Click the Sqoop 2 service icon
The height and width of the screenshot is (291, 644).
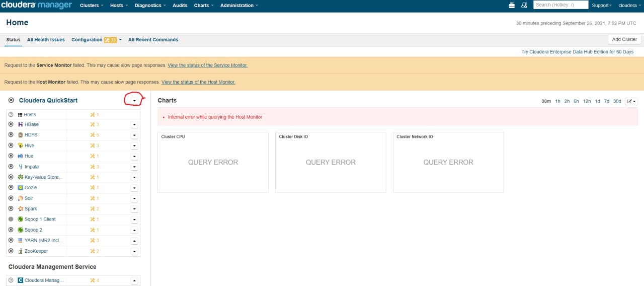click(21, 230)
